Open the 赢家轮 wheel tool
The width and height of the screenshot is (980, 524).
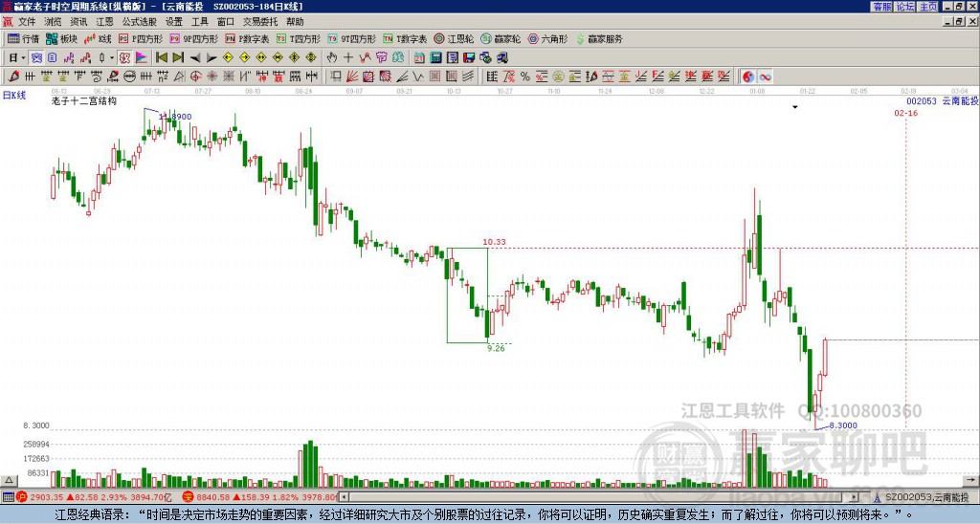click(x=501, y=38)
